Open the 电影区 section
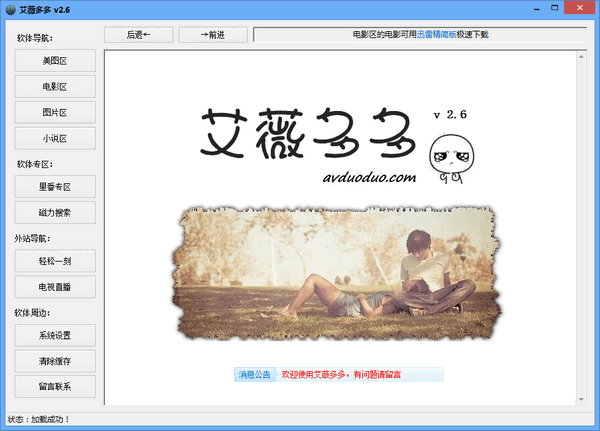The width and height of the screenshot is (600, 431). (x=55, y=87)
